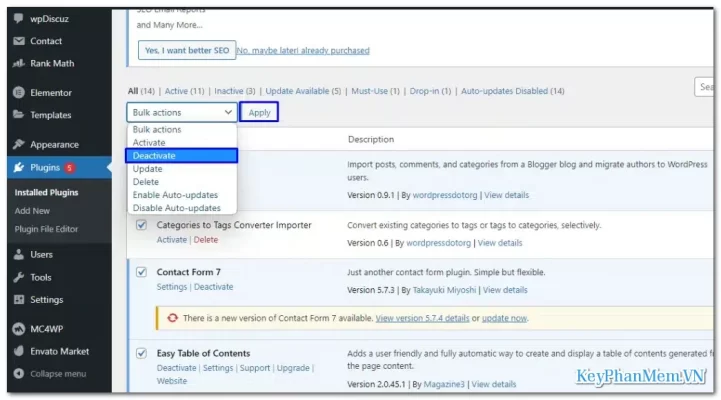
Task: Click the MC4WP sidebar icon
Action: pos(20,328)
